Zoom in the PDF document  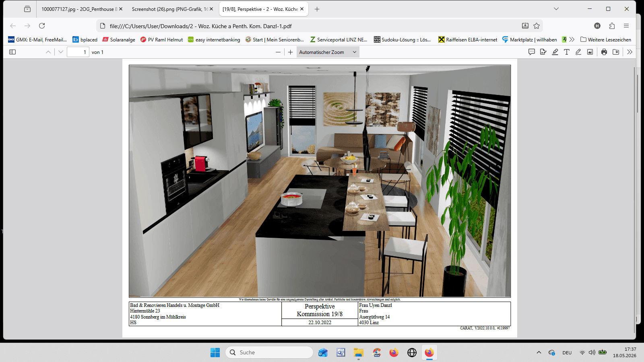[x=291, y=52]
